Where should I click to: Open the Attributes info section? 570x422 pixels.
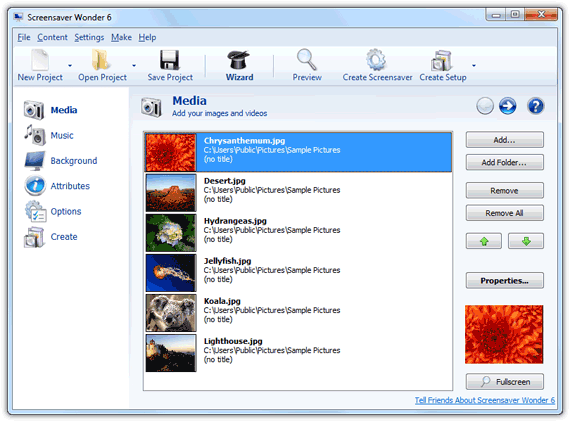(x=70, y=186)
